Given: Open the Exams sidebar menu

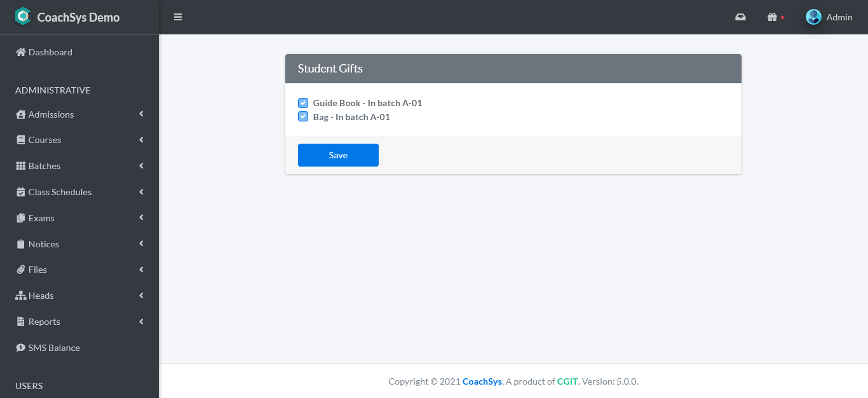Looking at the screenshot, I should coord(79,218).
